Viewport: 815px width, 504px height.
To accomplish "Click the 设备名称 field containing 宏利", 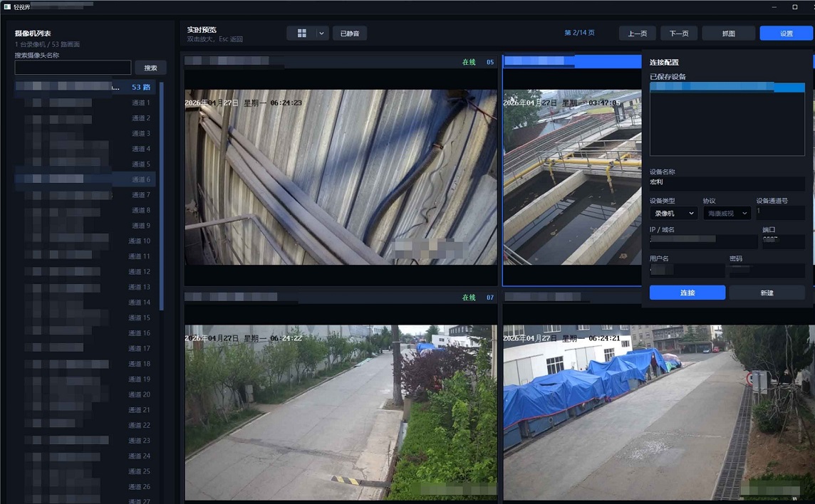I will [x=727, y=182].
